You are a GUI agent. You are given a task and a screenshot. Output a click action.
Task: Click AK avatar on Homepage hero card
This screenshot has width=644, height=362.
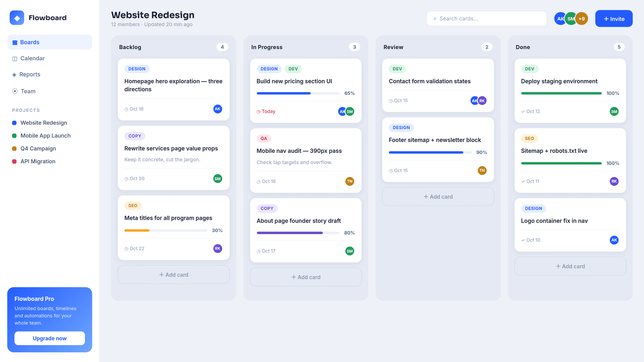click(218, 109)
